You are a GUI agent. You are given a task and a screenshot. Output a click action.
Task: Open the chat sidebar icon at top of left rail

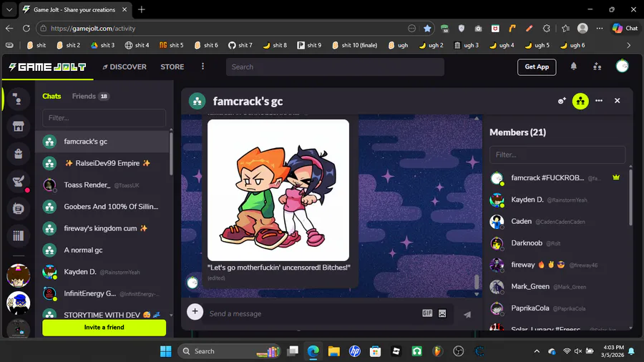pyautogui.click(x=18, y=99)
